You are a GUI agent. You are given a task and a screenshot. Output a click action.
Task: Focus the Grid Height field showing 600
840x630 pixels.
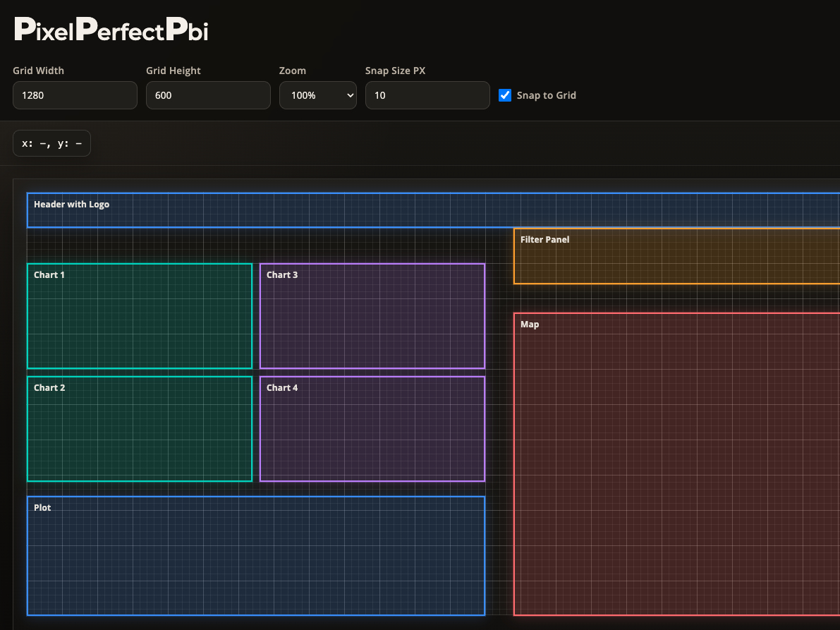[208, 95]
